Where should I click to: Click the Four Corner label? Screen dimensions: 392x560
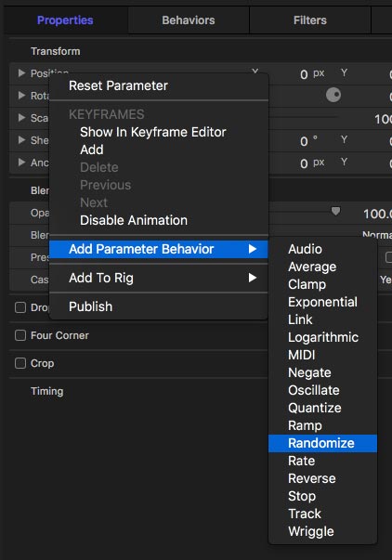point(59,335)
